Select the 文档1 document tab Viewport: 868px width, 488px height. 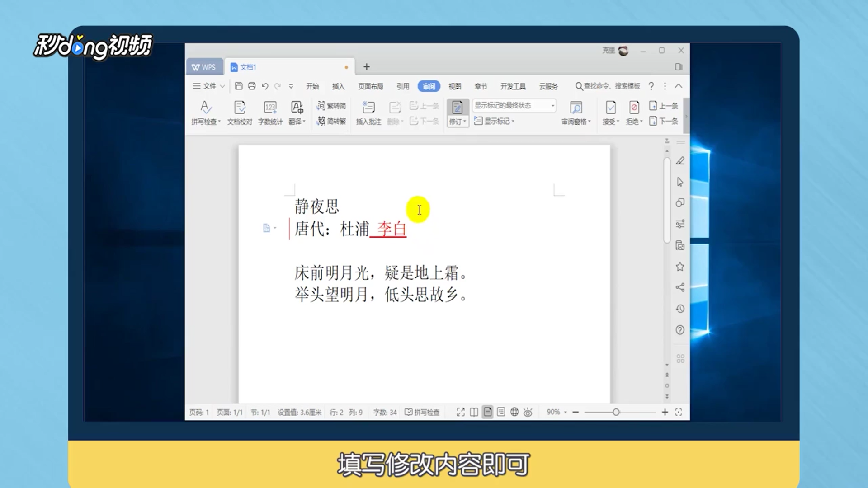(x=289, y=67)
